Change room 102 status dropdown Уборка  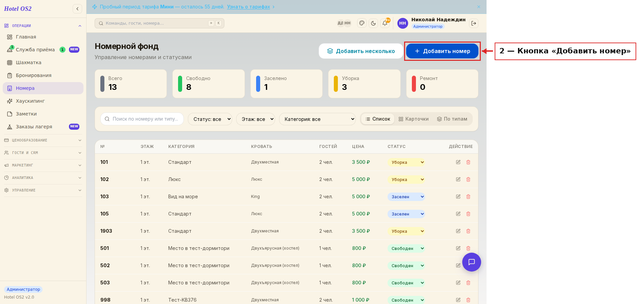click(406, 179)
